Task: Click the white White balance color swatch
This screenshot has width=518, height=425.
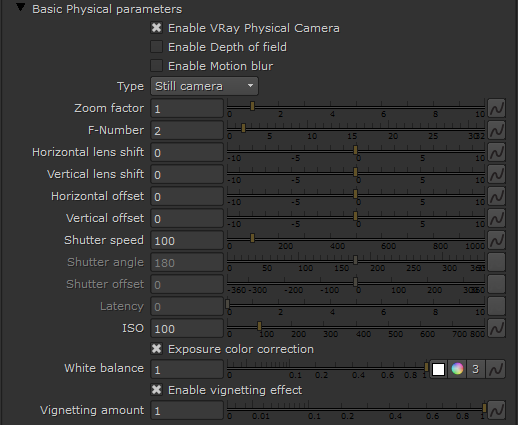Action: pyautogui.click(x=438, y=369)
